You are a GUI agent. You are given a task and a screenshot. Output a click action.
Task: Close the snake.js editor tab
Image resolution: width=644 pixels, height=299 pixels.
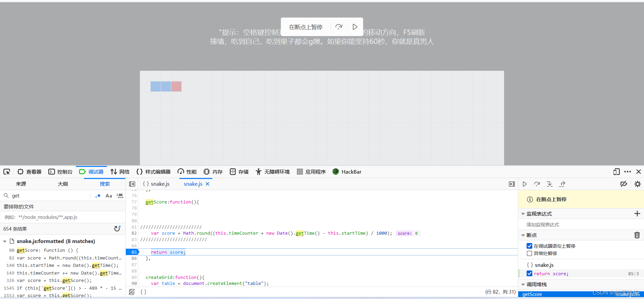[207, 184]
